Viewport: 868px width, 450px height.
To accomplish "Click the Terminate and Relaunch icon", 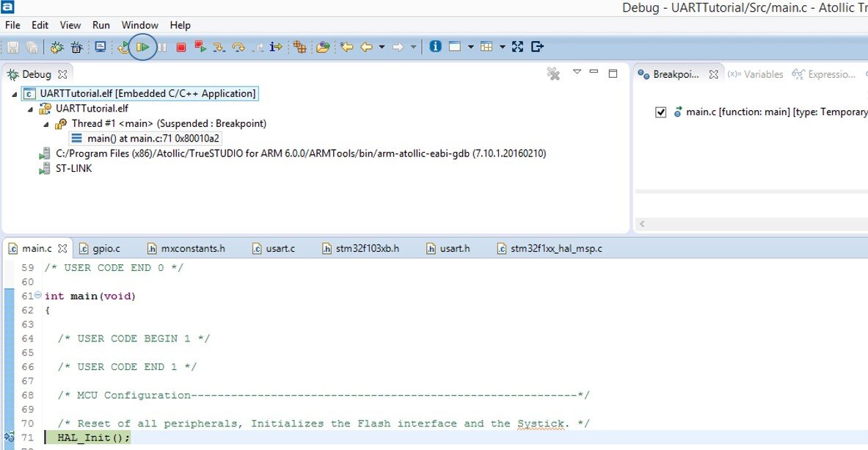I will 200,47.
